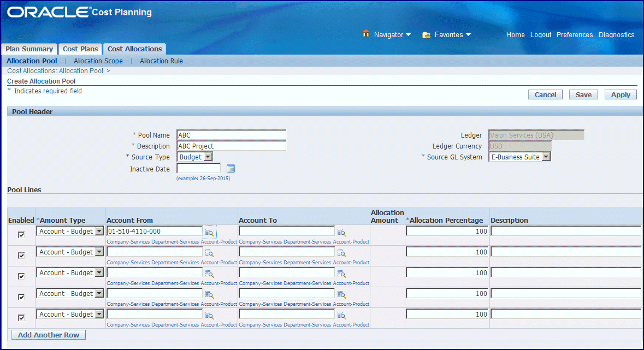
Task: Open the Source GL System dropdown
Action: [519, 157]
